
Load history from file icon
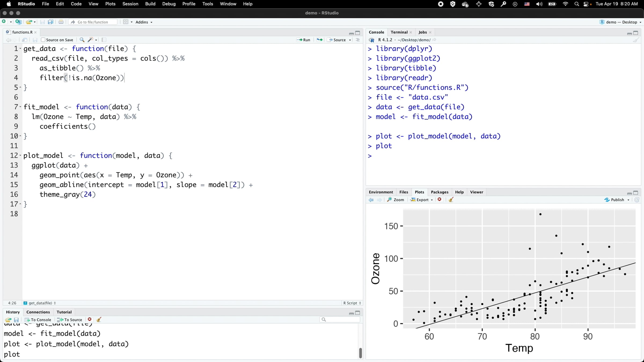click(8, 320)
